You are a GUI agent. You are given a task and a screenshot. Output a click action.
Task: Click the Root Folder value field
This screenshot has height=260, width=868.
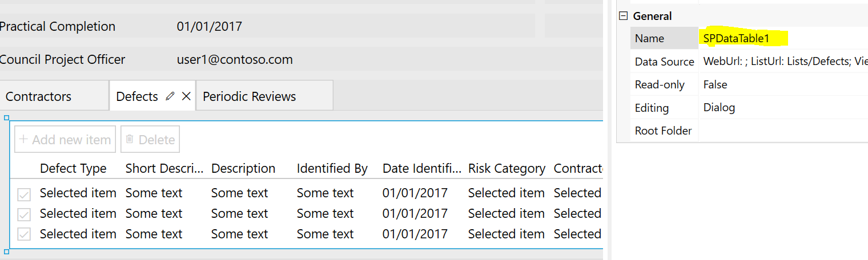coord(782,131)
